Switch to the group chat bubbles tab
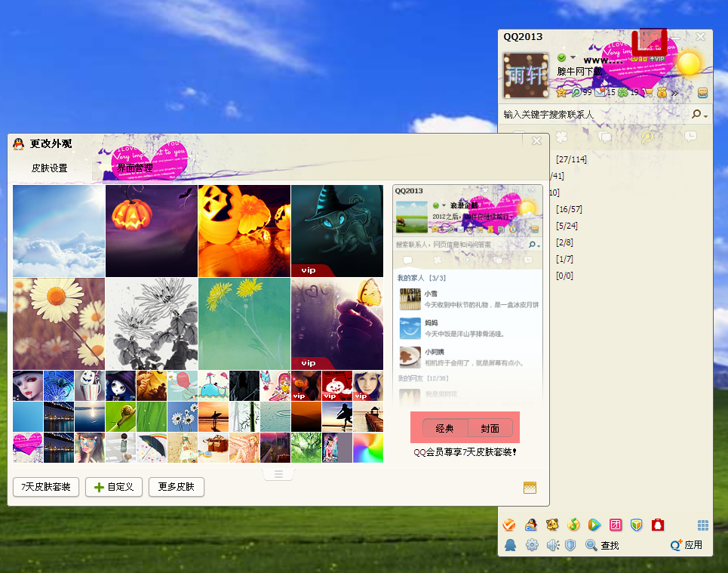Screen dimensions: 728x573 (604, 136)
